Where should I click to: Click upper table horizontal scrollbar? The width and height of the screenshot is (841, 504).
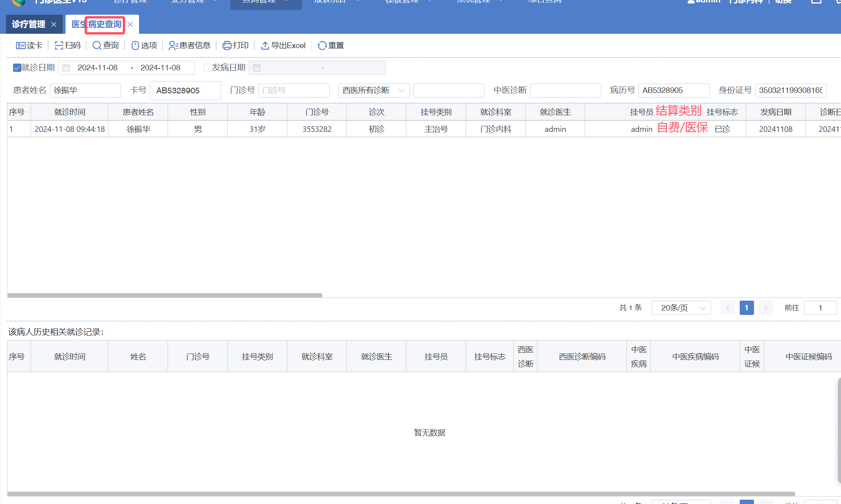(165, 295)
